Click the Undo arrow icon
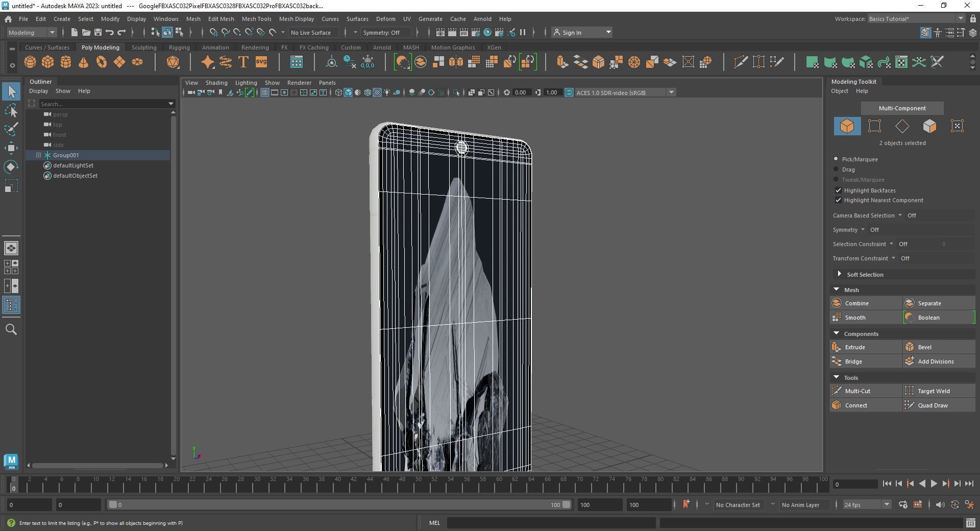980x531 pixels. [109, 32]
